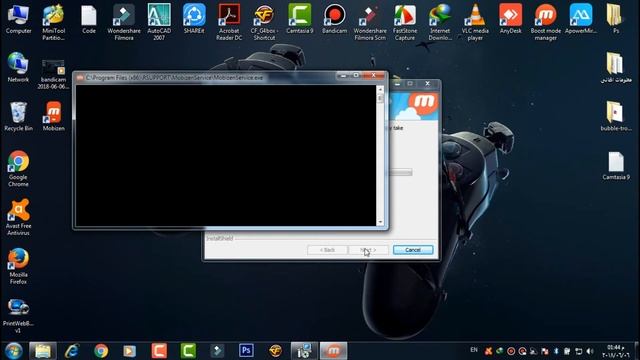Open Avast Free Antivirus shortcut
The image size is (640, 360).
point(18,218)
